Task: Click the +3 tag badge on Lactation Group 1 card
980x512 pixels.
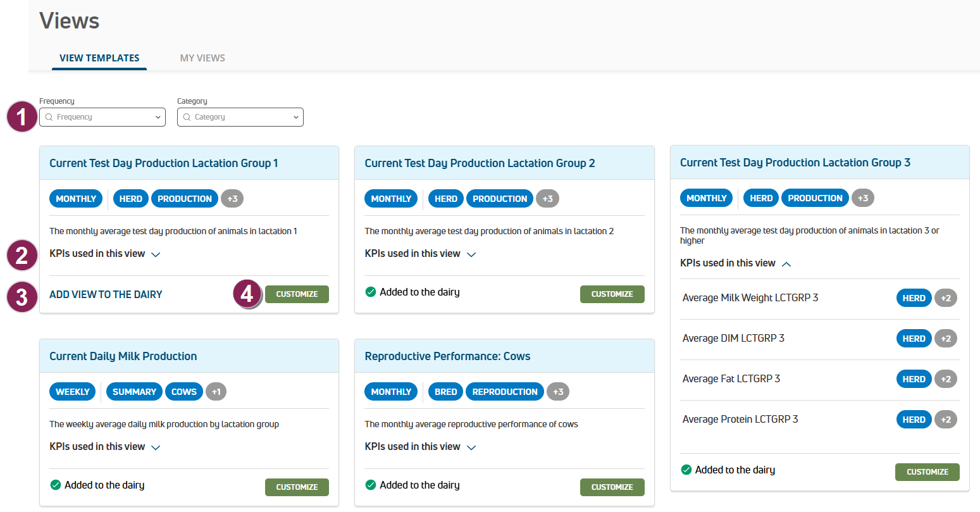Action: click(x=232, y=199)
